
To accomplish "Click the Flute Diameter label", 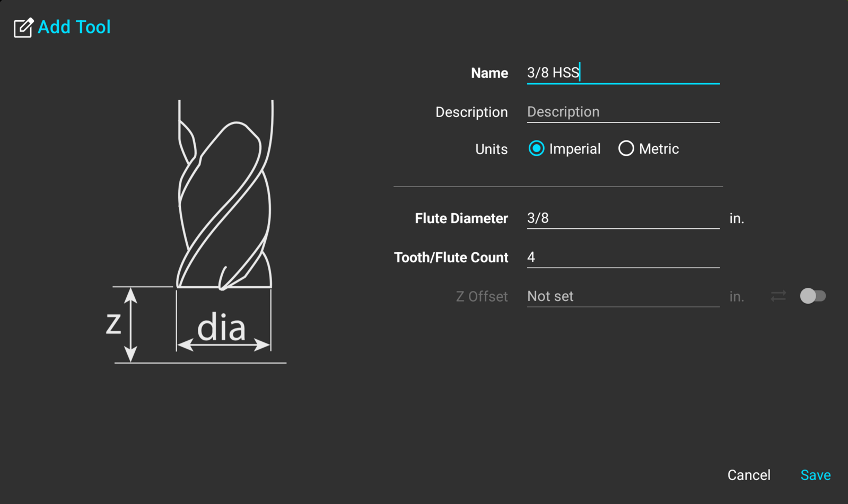I will 461,218.
